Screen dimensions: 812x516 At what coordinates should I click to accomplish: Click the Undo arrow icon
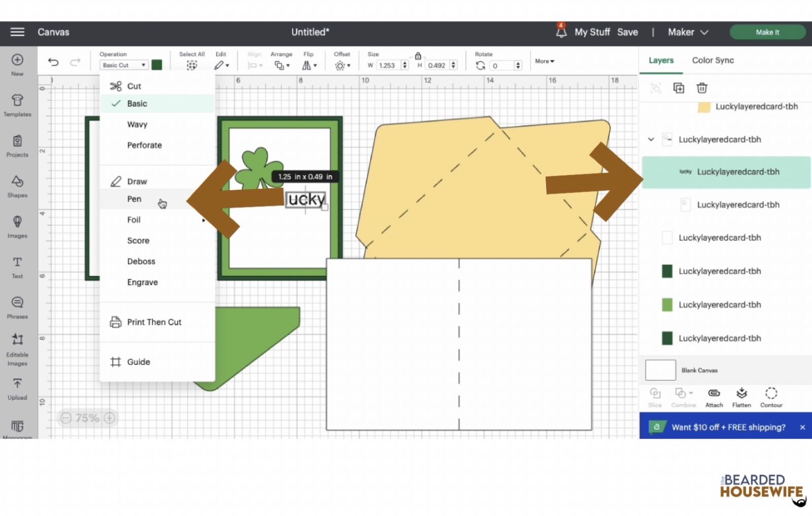pos(53,62)
